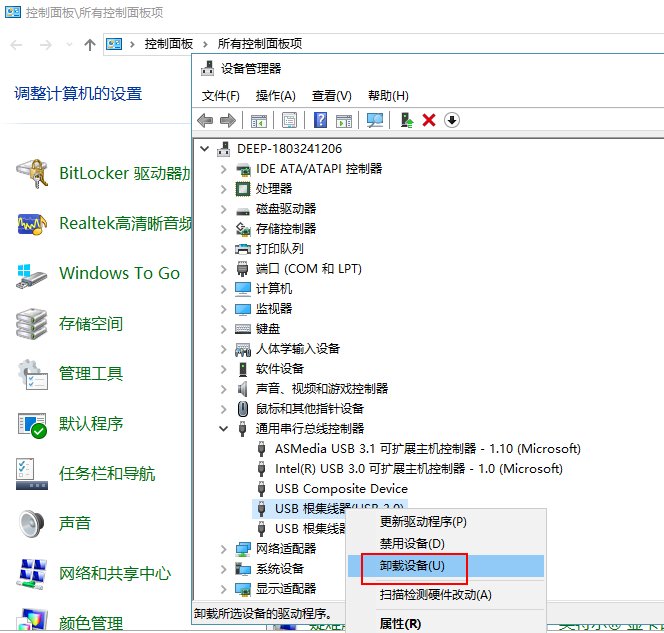Viewport: 664px width, 633px height.
Task: Choose 卸载设备(U) from context menu
Action: 446,566
